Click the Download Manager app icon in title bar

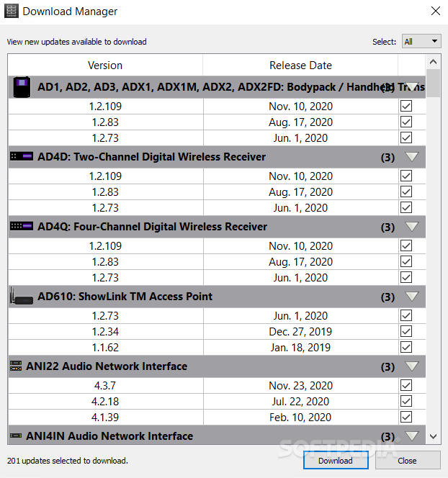coord(12,11)
